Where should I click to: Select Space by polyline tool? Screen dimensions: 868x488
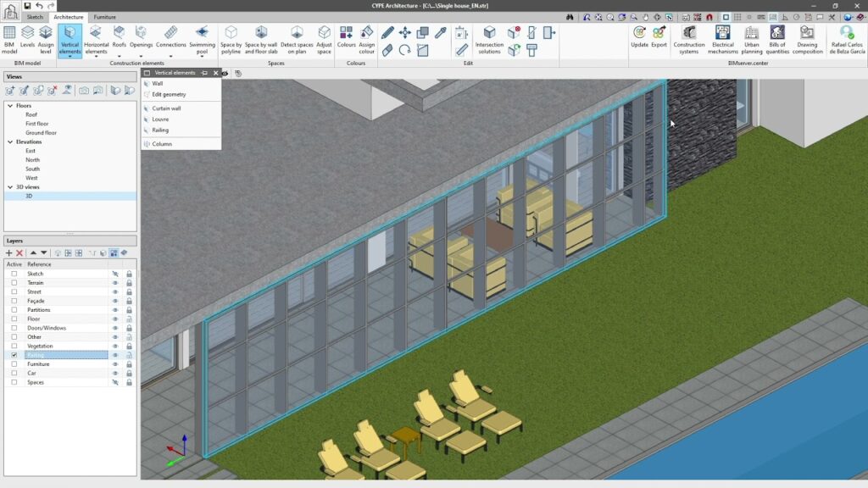(231, 39)
